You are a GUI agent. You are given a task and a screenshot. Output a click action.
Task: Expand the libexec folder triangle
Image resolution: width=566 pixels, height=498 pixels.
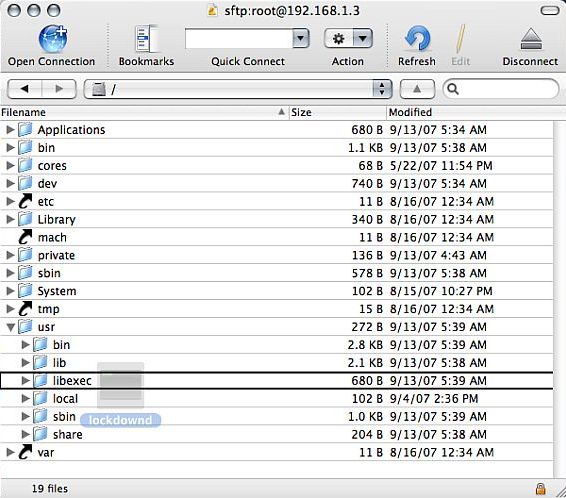[25, 380]
